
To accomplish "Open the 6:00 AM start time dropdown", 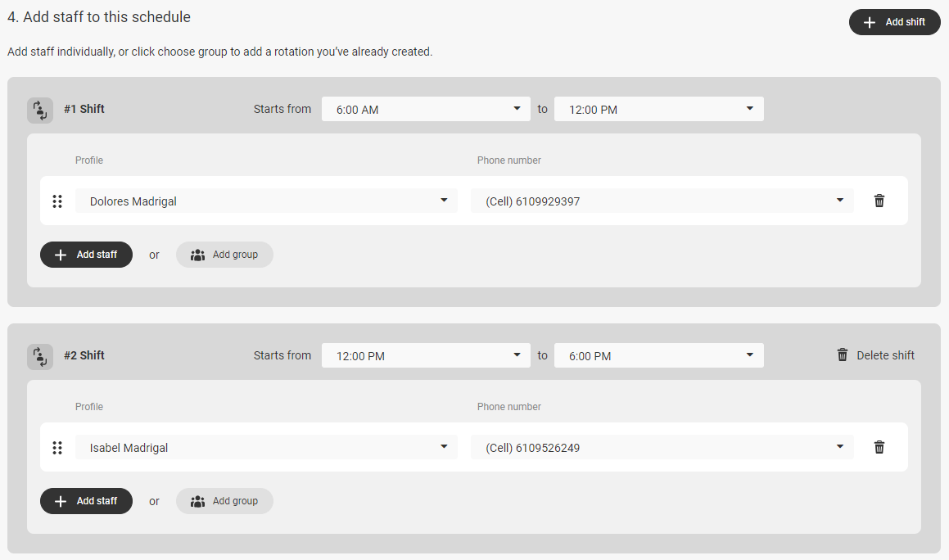I will pyautogui.click(x=426, y=109).
